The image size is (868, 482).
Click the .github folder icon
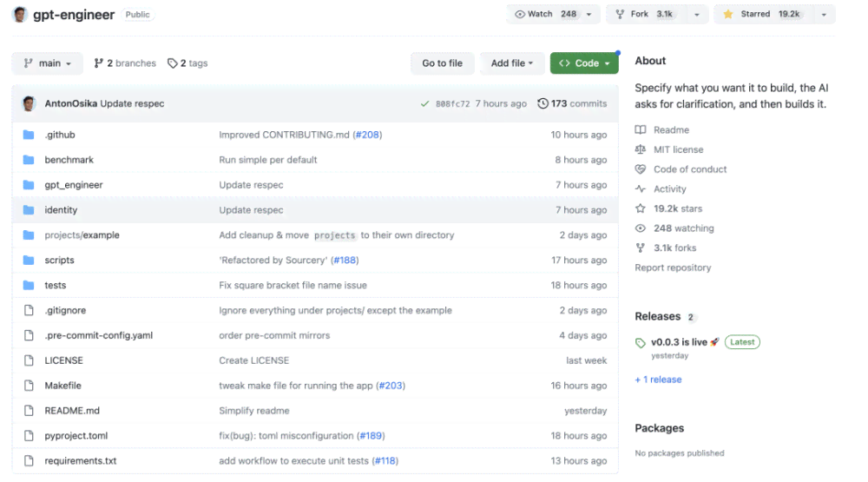(x=29, y=135)
